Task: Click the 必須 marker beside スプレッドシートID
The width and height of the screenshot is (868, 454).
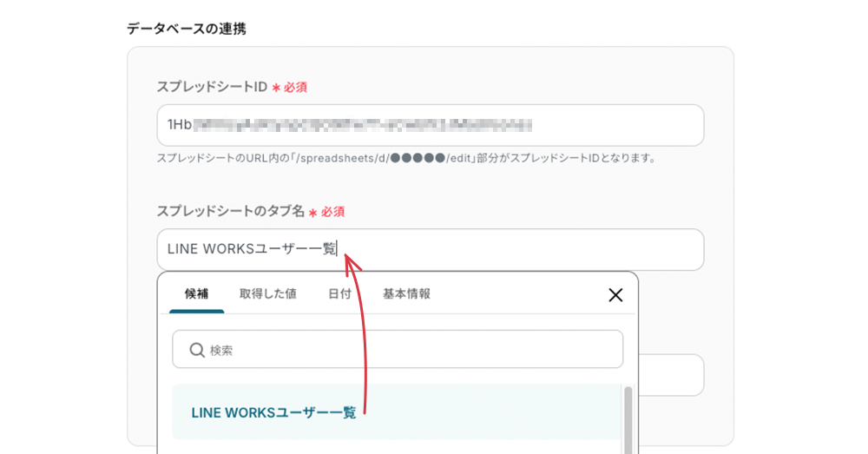Action: coord(294,87)
